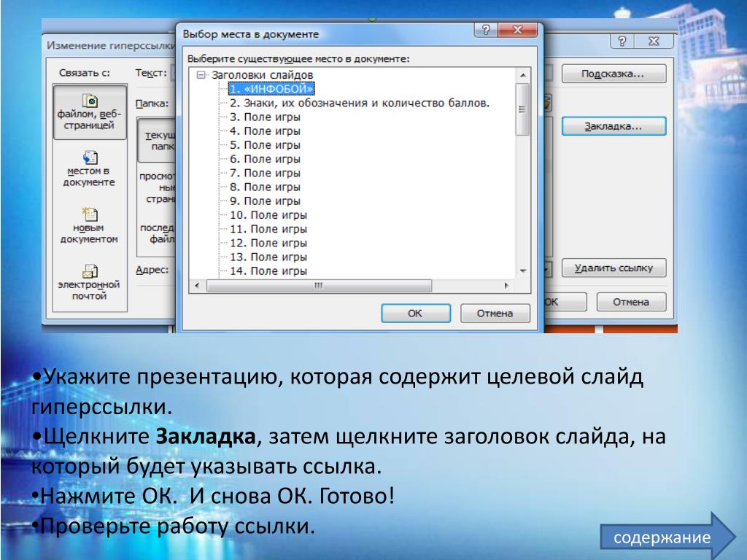Viewport: 747px width, 560px height.
Task: Choose slide 12. Поле игры
Action: [268, 243]
